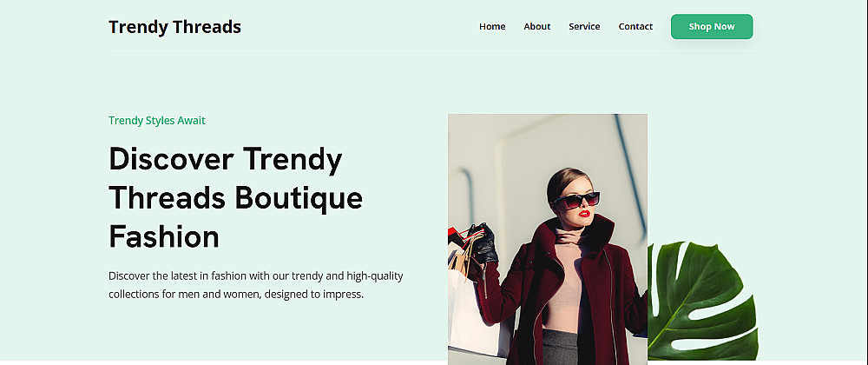Viewport: 868px width, 365px height.
Task: Click the Threads Boutique headline line
Action: pos(236,198)
